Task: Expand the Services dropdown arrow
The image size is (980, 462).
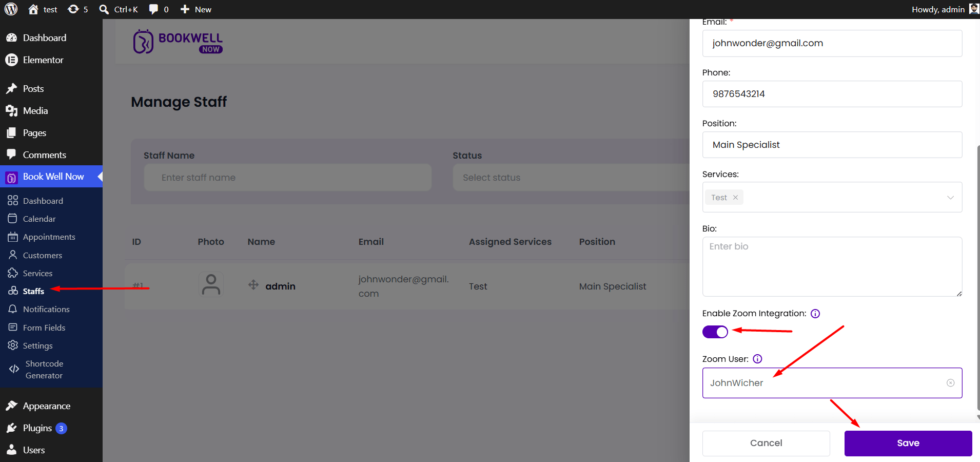Action: pos(950,198)
